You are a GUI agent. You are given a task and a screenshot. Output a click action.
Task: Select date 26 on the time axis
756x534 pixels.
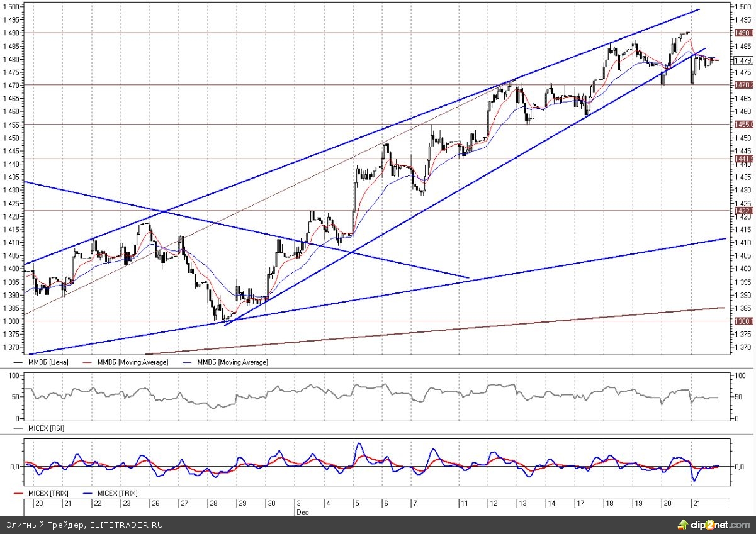(x=155, y=504)
